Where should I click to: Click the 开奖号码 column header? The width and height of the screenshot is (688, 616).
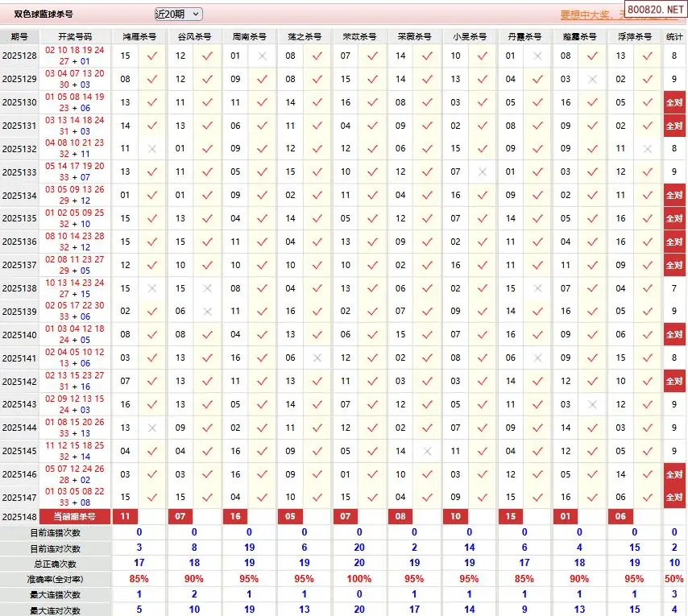[x=75, y=37]
